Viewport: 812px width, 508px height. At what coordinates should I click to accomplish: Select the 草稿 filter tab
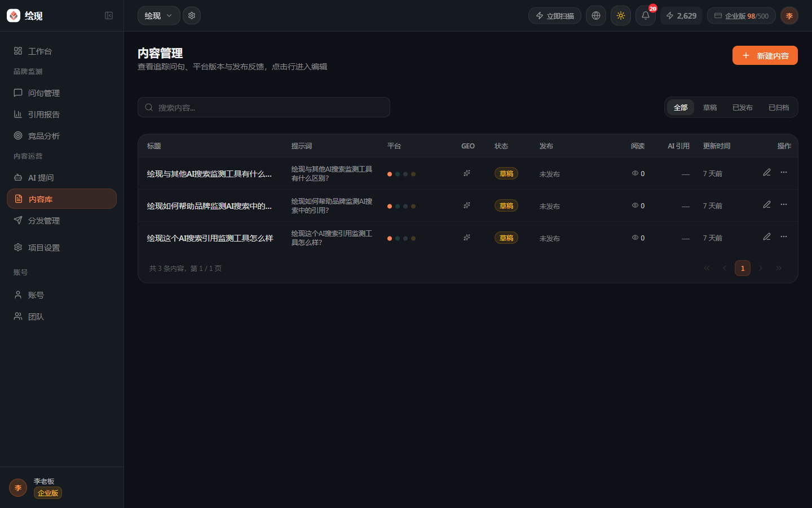click(x=710, y=107)
